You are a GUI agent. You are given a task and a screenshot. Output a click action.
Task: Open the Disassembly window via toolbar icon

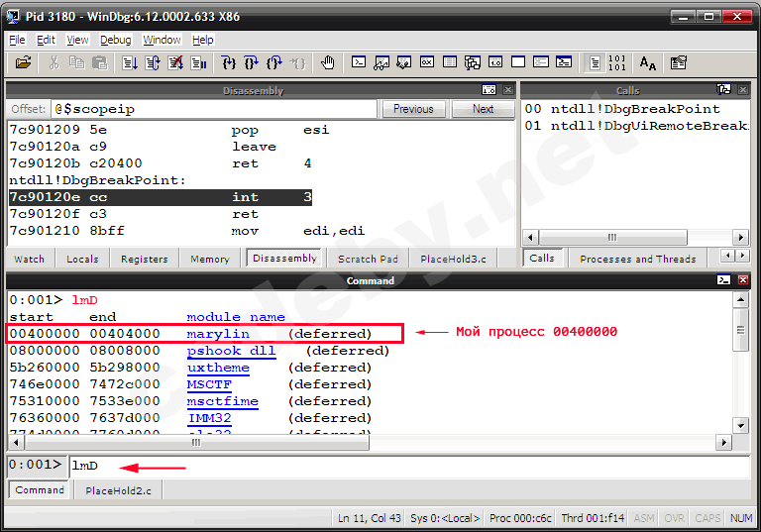[495, 62]
